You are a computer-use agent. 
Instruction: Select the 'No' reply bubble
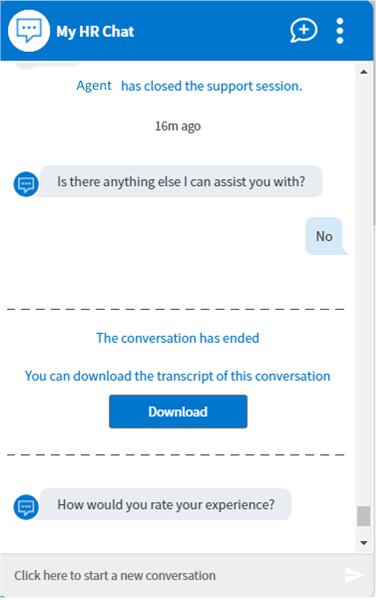(324, 236)
